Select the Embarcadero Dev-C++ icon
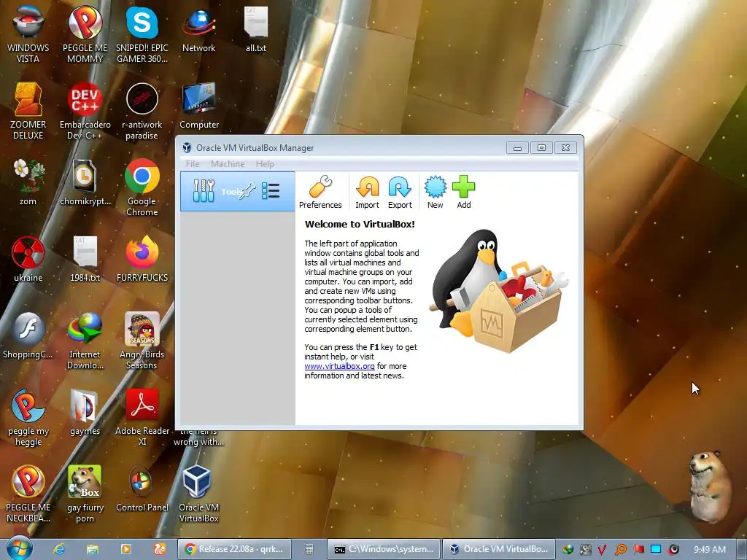 85,111
